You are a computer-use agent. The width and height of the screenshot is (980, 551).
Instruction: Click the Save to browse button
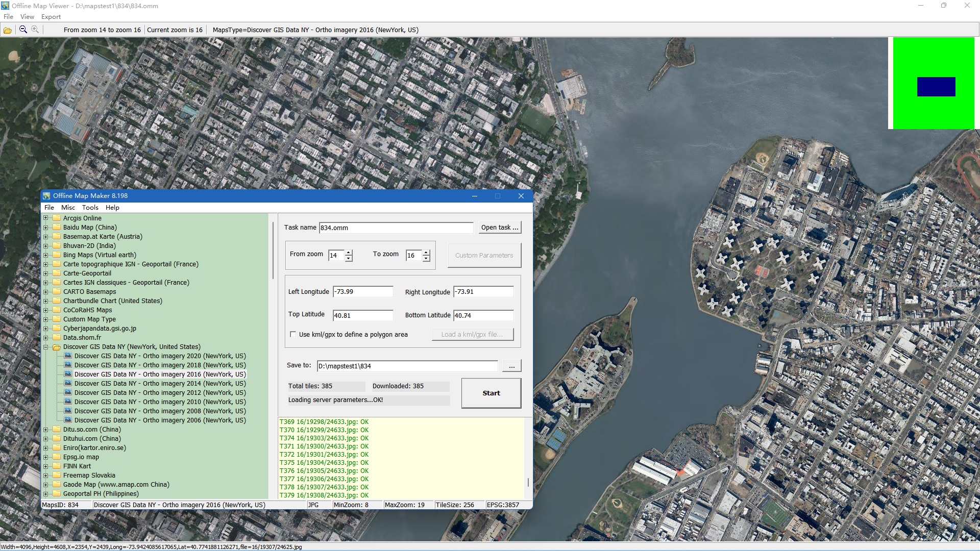click(511, 366)
